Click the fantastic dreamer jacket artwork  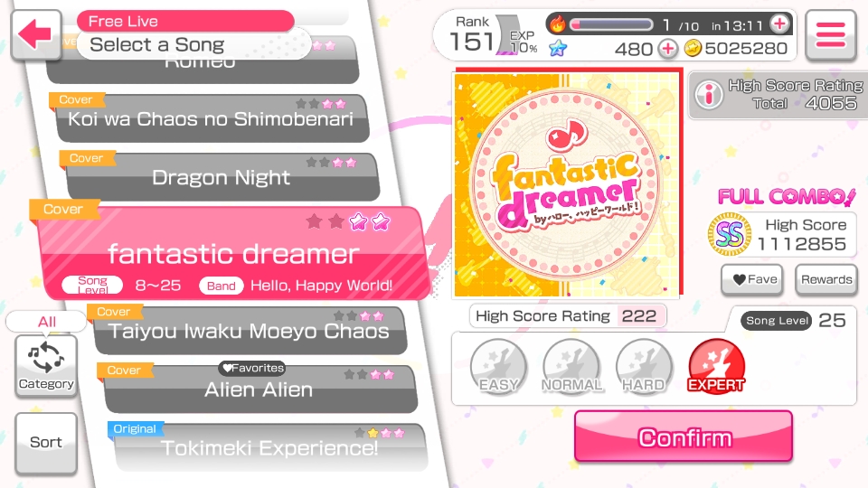[567, 183]
